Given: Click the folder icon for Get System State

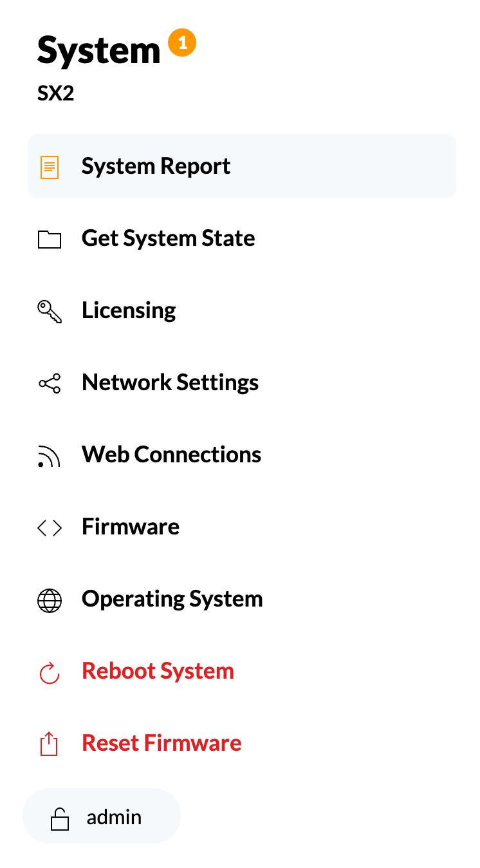Looking at the screenshot, I should coord(50,240).
